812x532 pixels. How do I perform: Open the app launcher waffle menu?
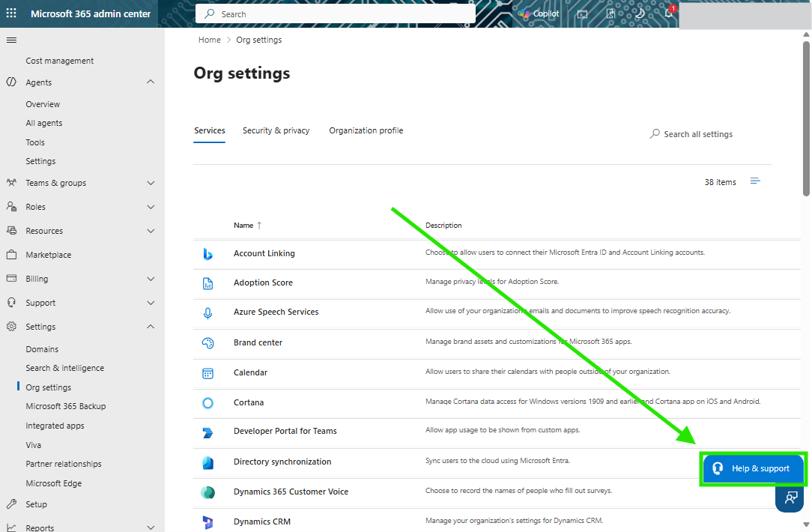11,13
